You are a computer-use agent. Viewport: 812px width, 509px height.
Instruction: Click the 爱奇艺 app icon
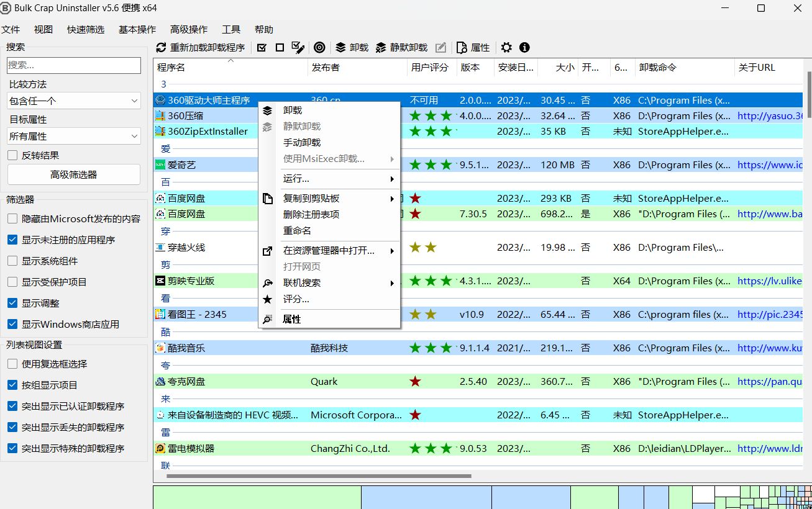pyautogui.click(x=160, y=165)
